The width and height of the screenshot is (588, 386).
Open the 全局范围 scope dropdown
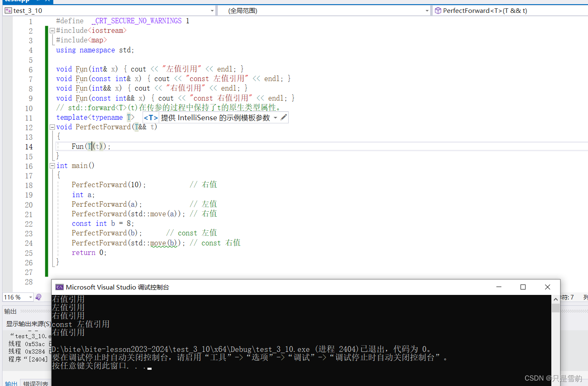pyautogui.click(x=324, y=10)
